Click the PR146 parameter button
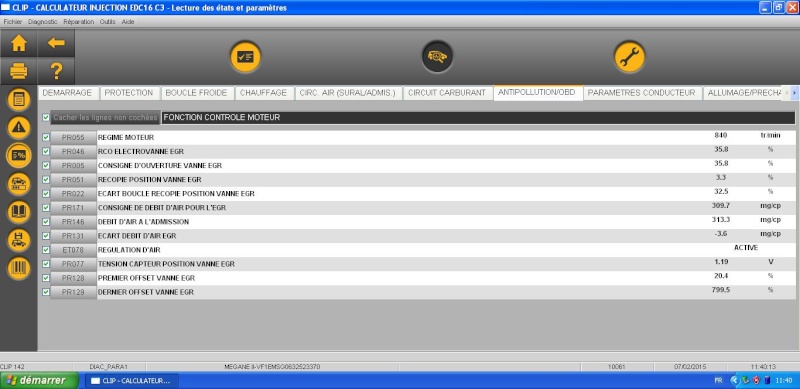Image resolution: width=800 pixels, height=389 pixels. coord(73,222)
